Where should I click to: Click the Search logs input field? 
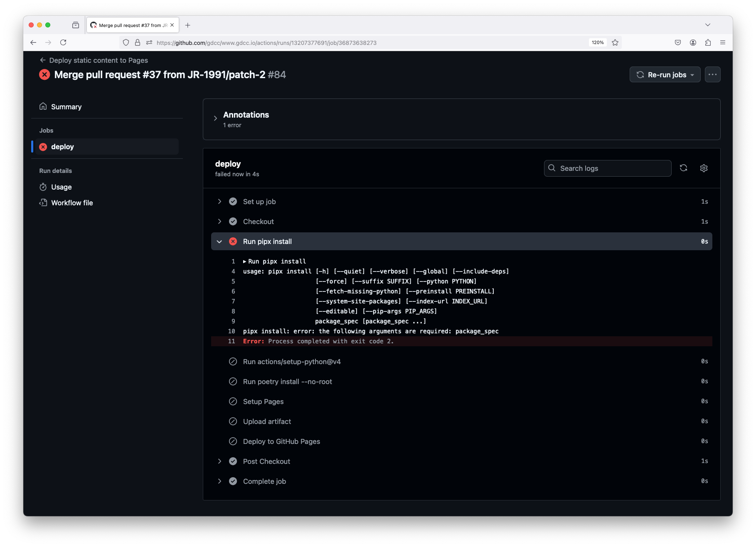611,168
